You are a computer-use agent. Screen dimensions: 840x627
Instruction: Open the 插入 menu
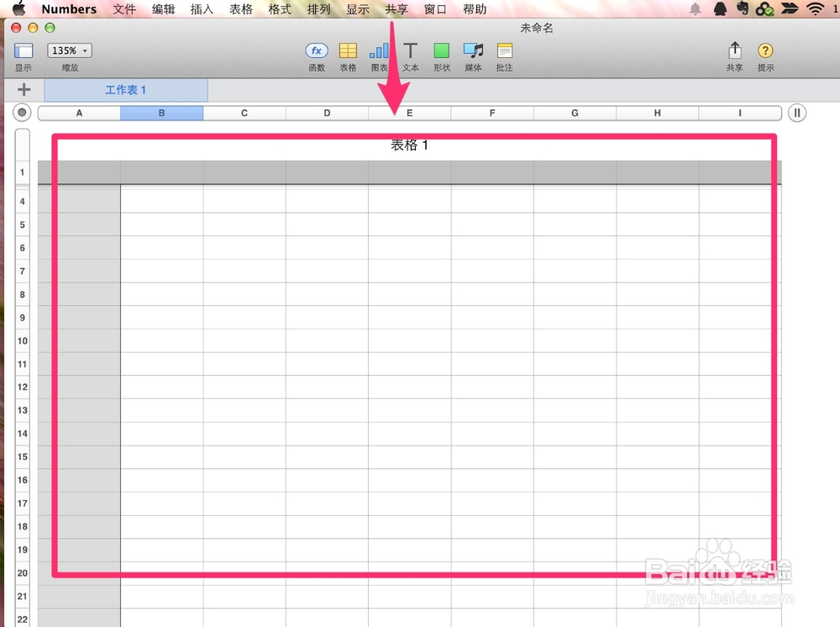coord(202,9)
